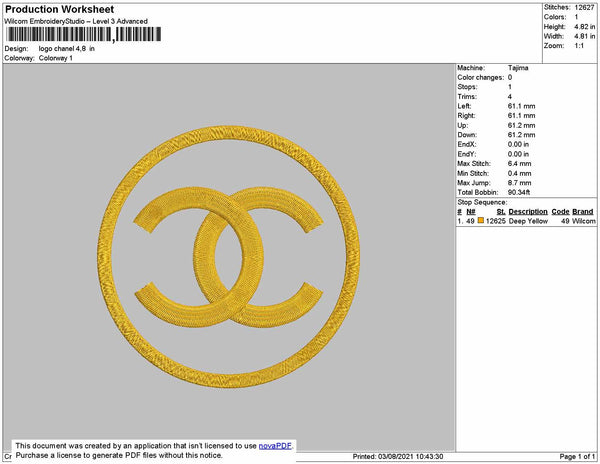Click the 'Brand' column header

point(583,212)
